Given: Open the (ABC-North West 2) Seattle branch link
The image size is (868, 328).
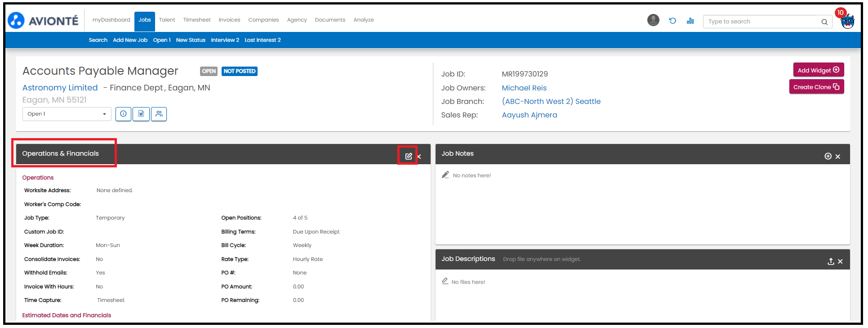Looking at the screenshot, I should tap(551, 101).
